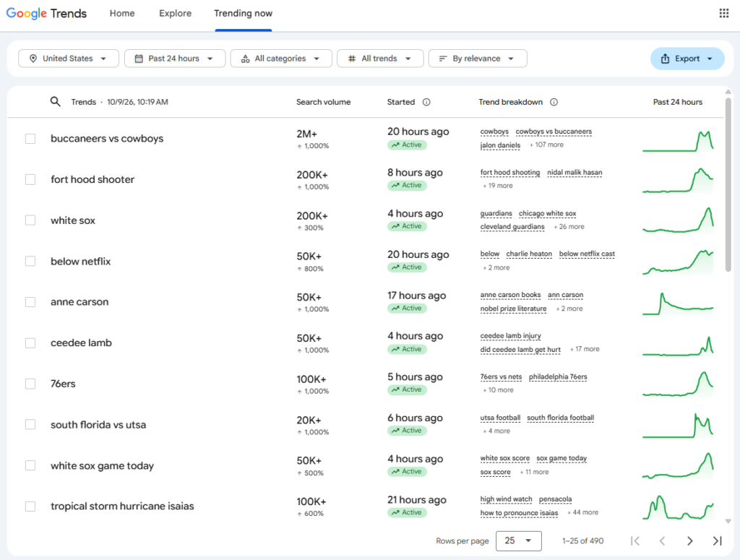This screenshot has height=560, width=740.
Task: Click the white sox sparkline chart
Action: pos(678,221)
